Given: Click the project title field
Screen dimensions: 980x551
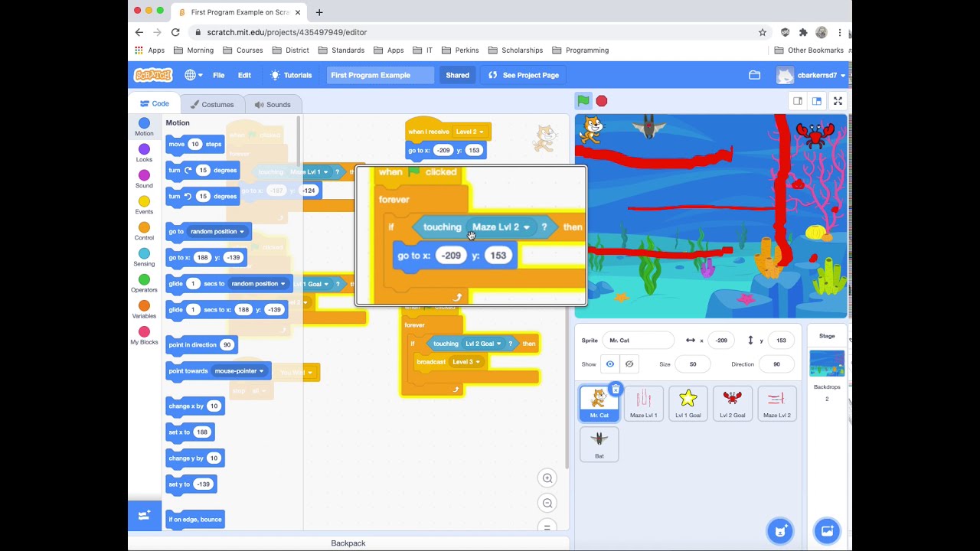Looking at the screenshot, I should coord(380,75).
